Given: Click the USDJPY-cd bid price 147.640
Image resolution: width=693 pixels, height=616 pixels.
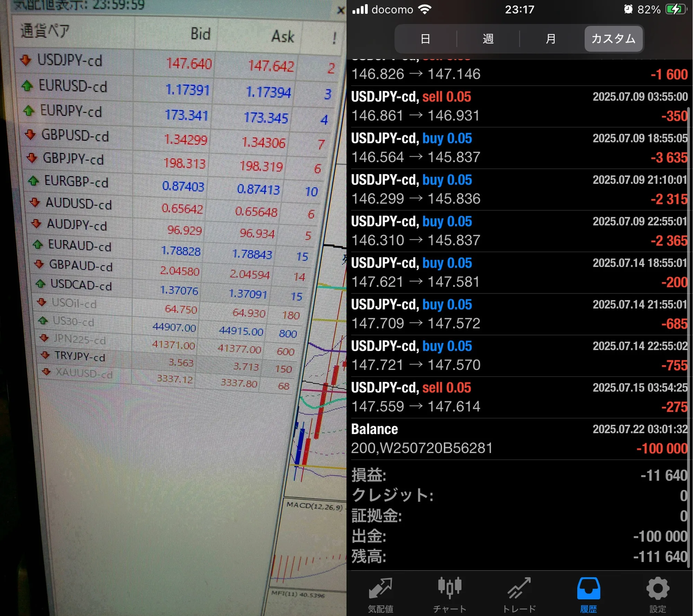Looking at the screenshot, I should [189, 64].
